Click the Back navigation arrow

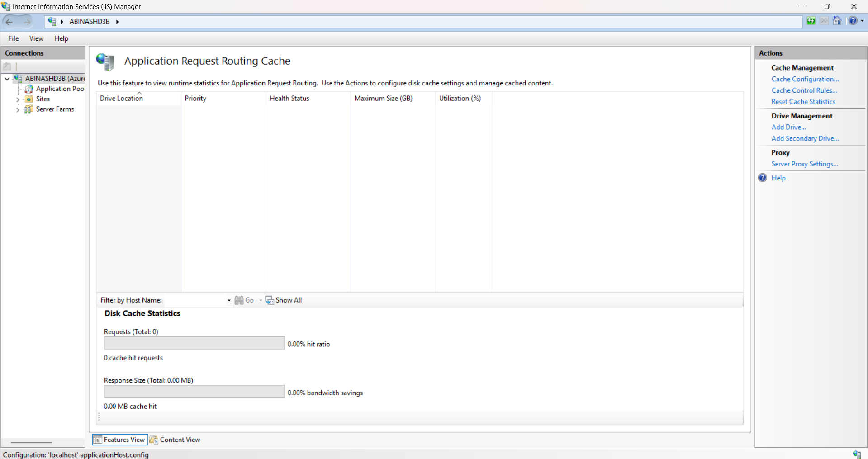pos(9,21)
